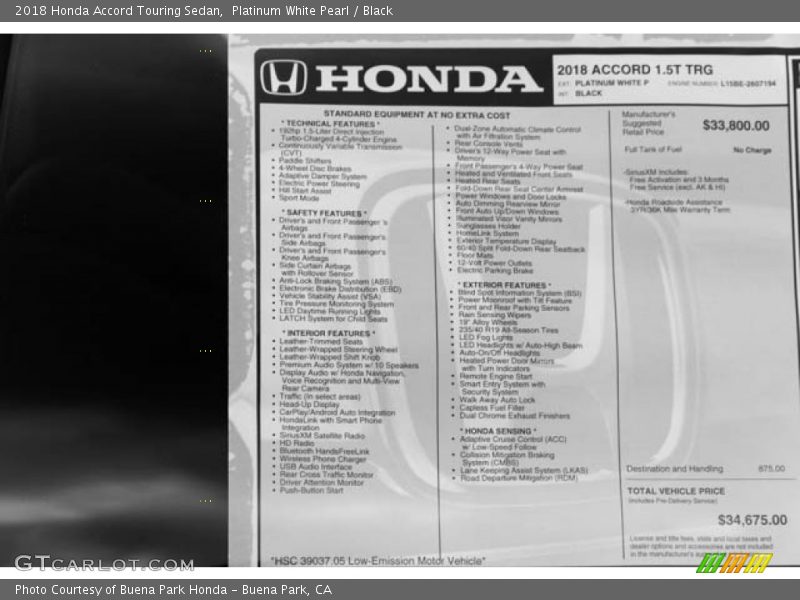Select the 2018 ACCORD 1.5T TRG heading
The width and height of the screenshot is (800, 600).
pyautogui.click(x=635, y=70)
